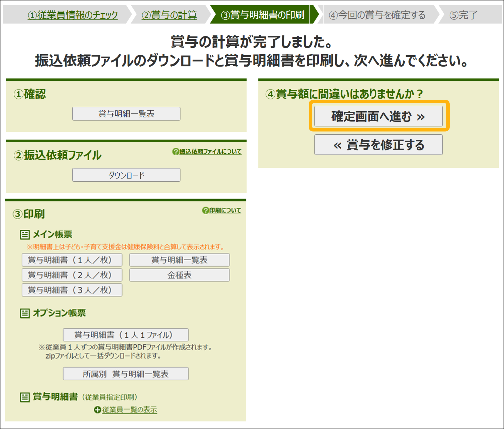
Task: Print the 金種表 report
Action: click(x=179, y=275)
